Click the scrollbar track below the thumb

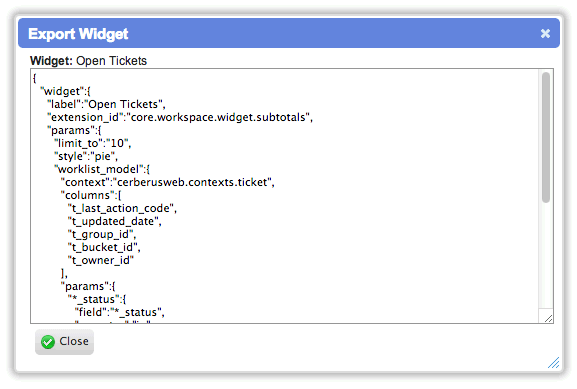pyautogui.click(x=546, y=254)
